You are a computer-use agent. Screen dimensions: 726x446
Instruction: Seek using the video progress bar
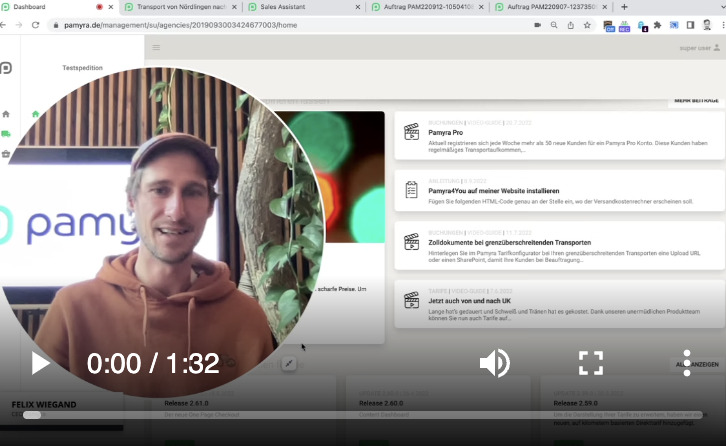point(363,415)
